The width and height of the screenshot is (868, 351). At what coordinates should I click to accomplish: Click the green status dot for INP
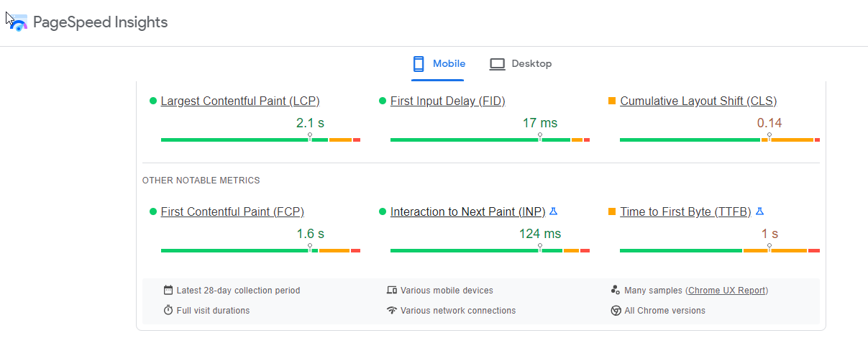(x=383, y=211)
